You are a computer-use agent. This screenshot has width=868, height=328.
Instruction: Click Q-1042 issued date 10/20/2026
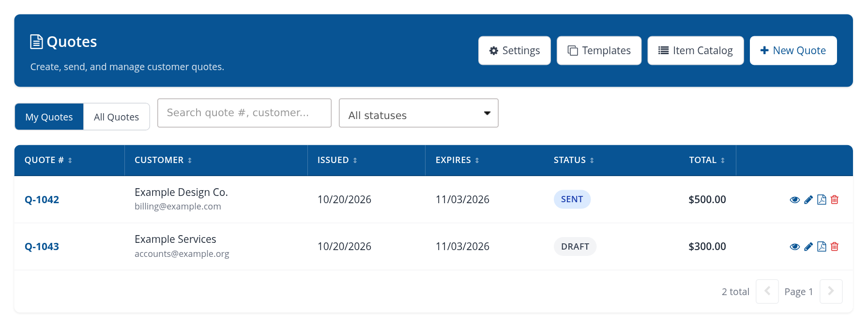coord(344,199)
